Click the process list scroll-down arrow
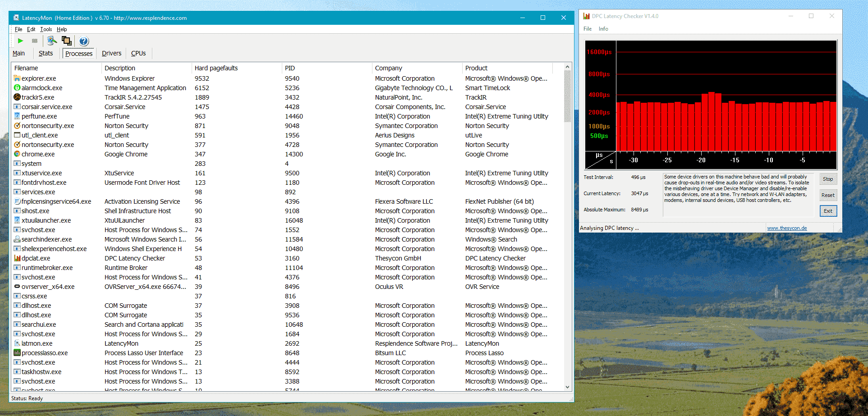The image size is (868, 416). (567, 387)
